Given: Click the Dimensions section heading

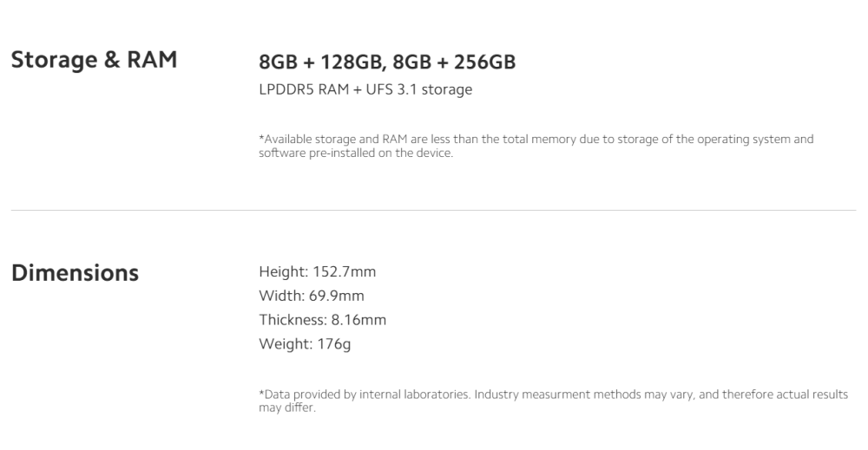Looking at the screenshot, I should 75,273.
